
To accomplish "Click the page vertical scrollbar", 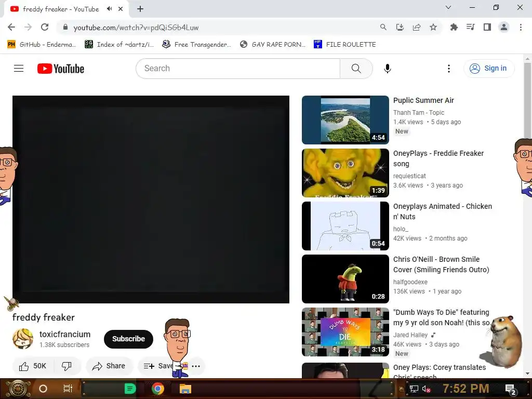I will tap(527, 100).
